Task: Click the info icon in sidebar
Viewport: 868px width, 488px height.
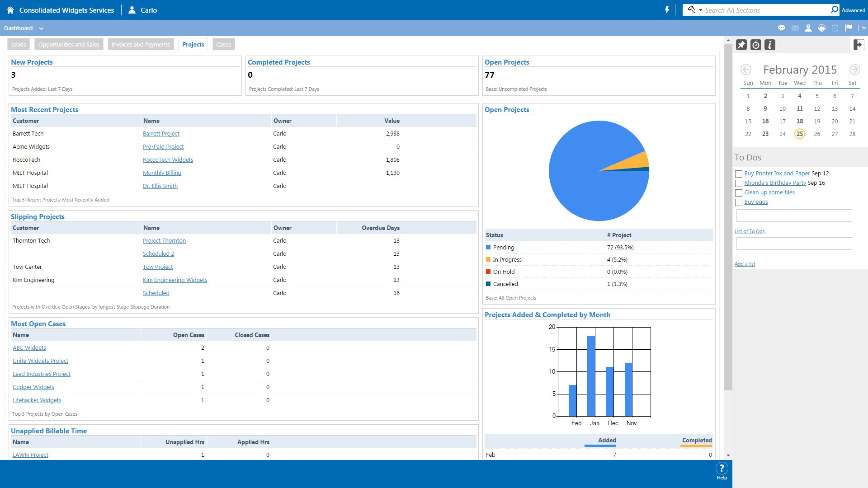Action: pyautogui.click(x=770, y=45)
